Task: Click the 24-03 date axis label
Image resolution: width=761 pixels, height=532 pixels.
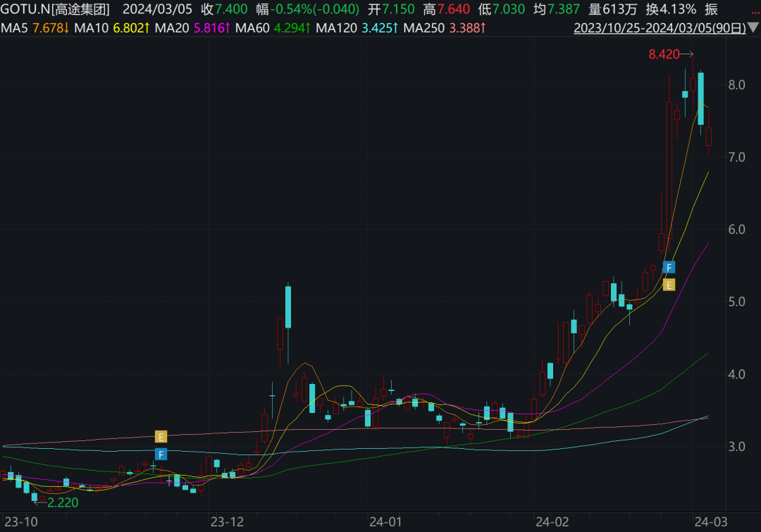Action: pos(711,522)
